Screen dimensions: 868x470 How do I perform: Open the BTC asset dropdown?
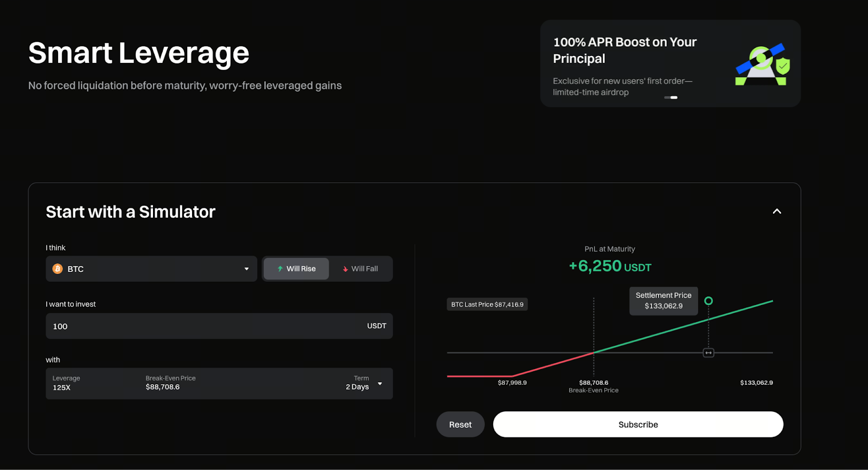pyautogui.click(x=151, y=269)
